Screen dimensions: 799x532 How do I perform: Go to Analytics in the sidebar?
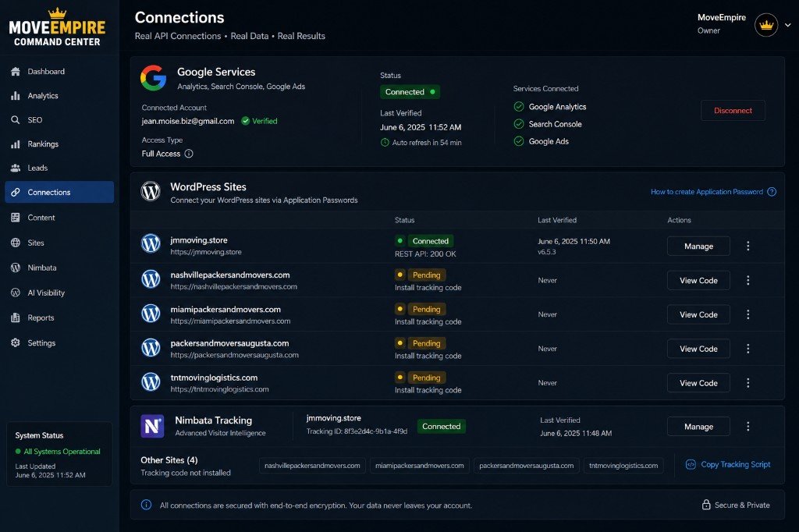click(59, 96)
